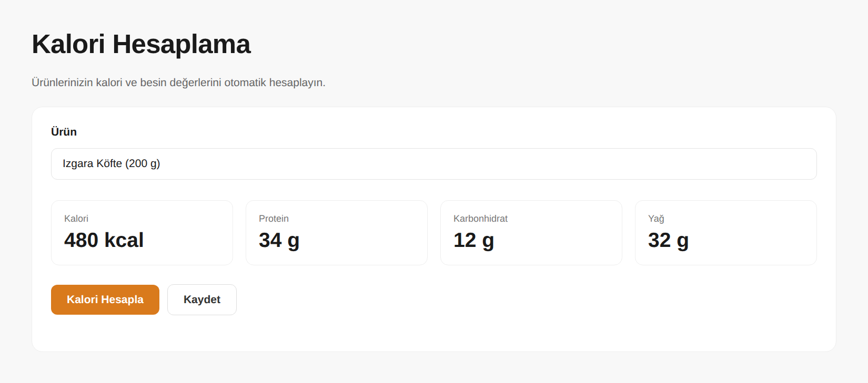The height and width of the screenshot is (383, 868).
Task: Select the Kalori 480 kcal card
Action: coord(142,233)
